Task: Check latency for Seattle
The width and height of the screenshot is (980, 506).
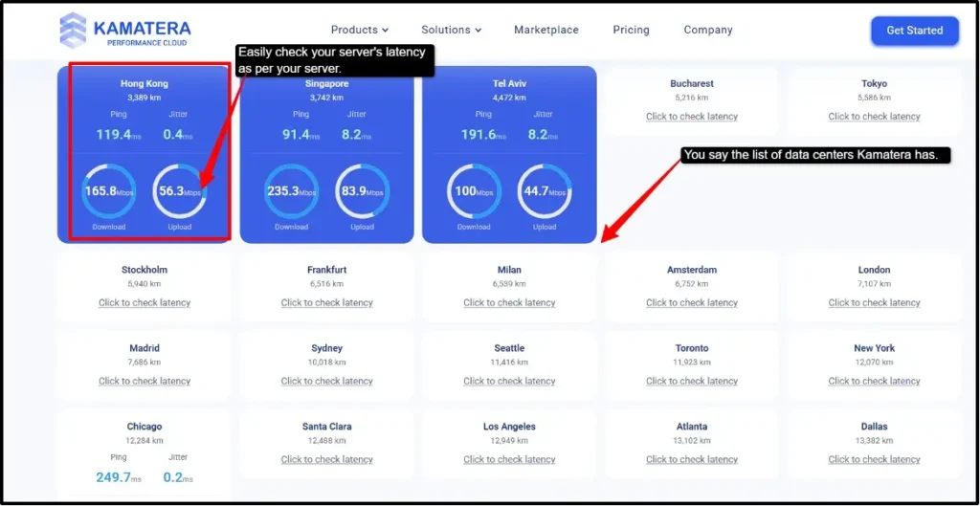Action: point(509,381)
